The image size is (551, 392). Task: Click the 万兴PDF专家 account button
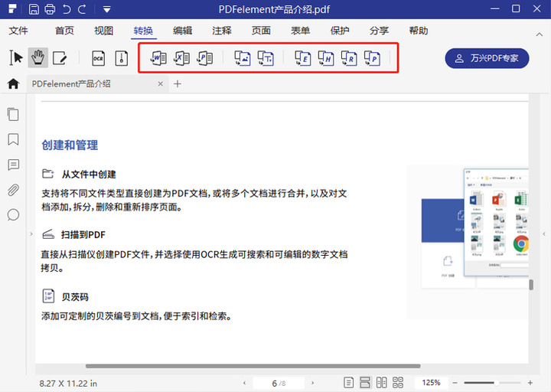point(487,58)
